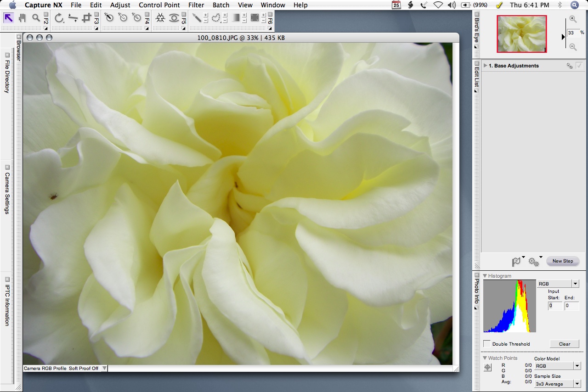588x392 pixels.
Task: Pick the Selection Brush tool
Action: [197, 18]
